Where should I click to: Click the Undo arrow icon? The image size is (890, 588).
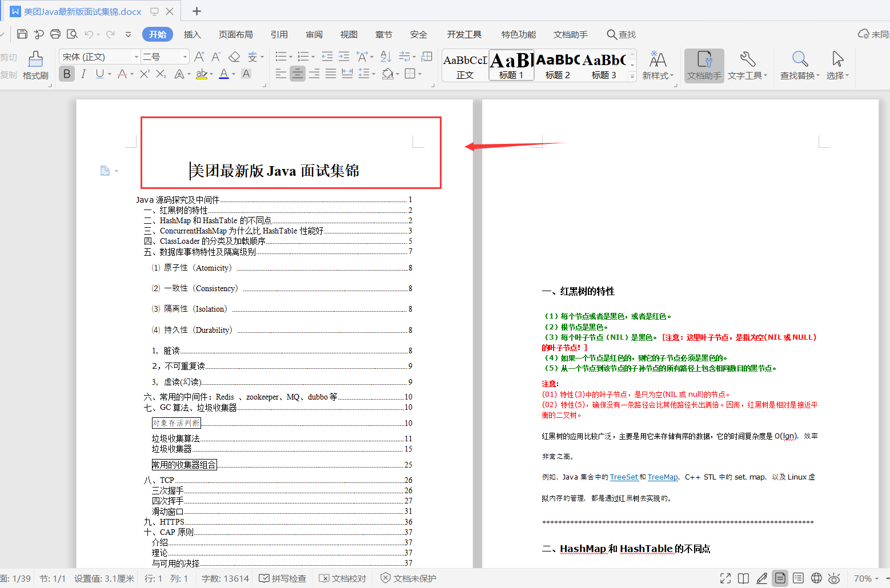coord(89,34)
